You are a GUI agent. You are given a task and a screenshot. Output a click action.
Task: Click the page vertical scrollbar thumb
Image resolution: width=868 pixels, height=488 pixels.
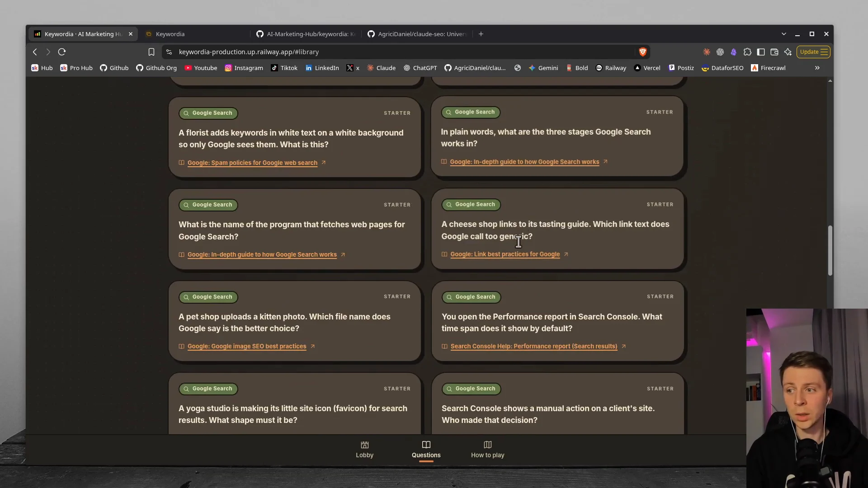coord(830,250)
